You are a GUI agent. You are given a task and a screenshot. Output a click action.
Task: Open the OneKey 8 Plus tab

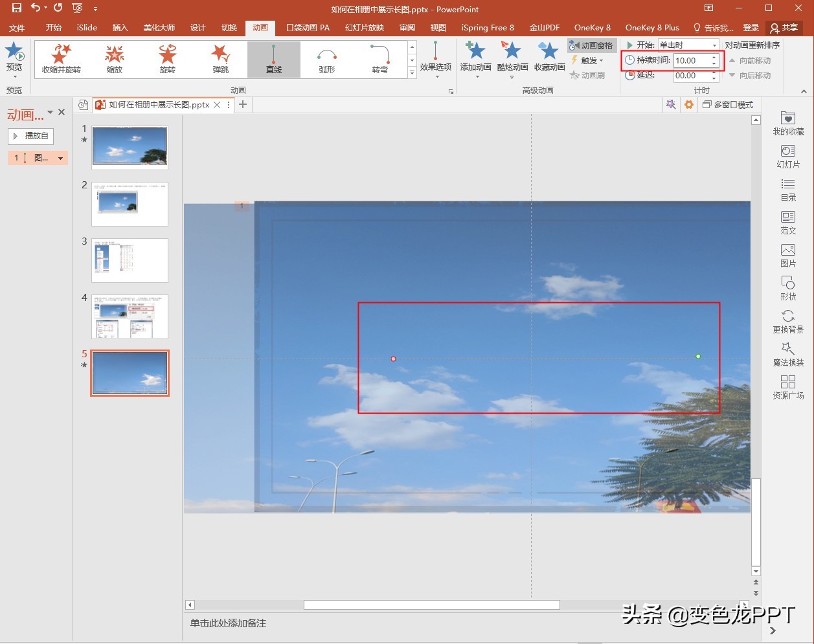pos(652,28)
